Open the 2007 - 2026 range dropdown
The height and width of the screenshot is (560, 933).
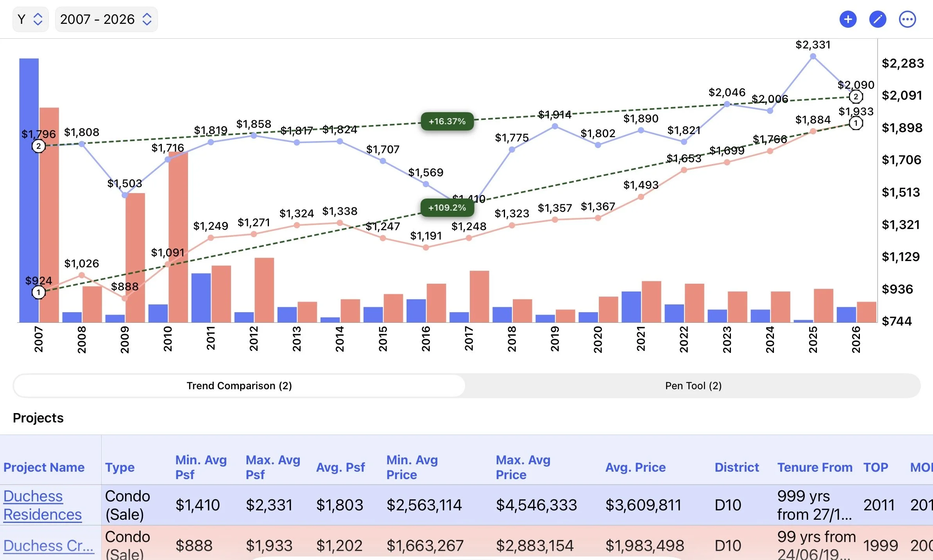106,19
